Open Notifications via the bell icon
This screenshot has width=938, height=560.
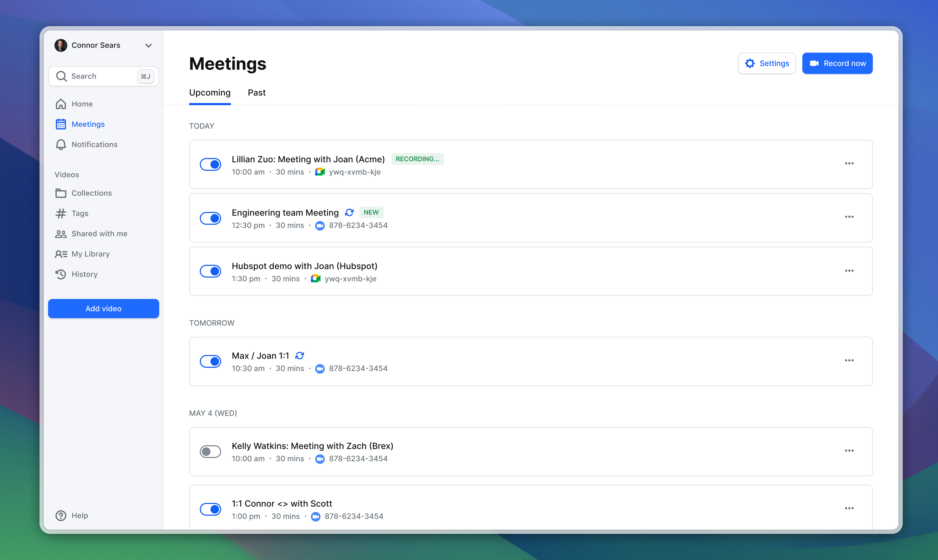point(61,144)
